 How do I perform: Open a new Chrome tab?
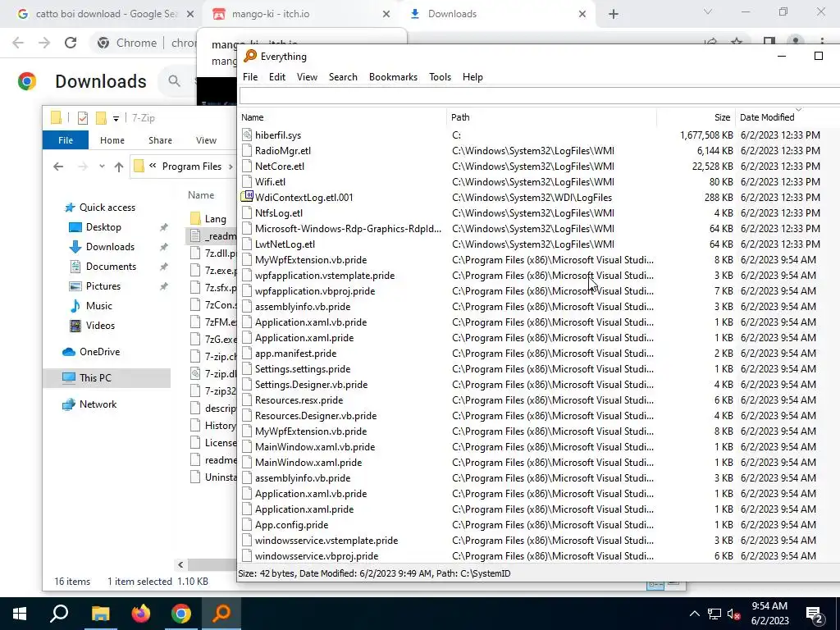click(614, 14)
